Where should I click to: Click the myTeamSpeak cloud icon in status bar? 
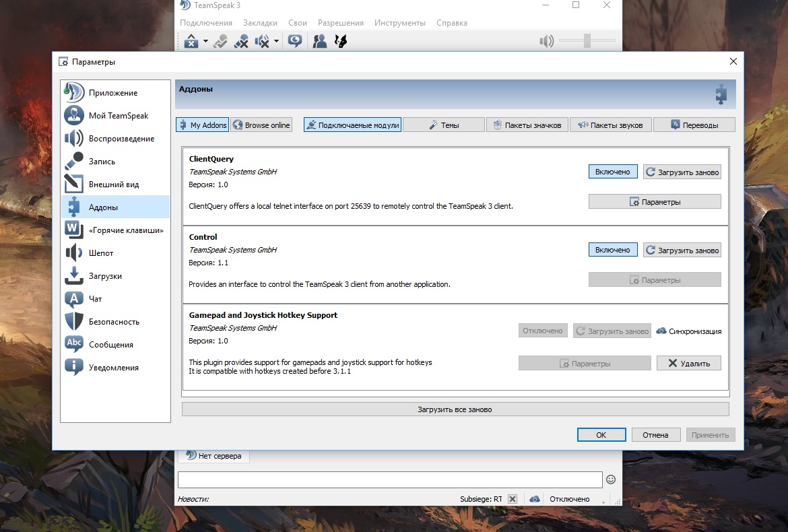click(535, 499)
